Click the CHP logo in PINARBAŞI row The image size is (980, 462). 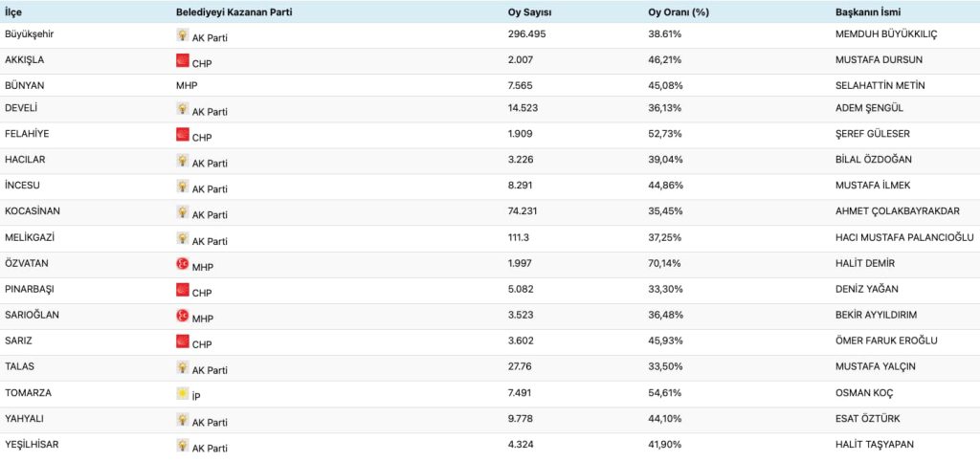click(183, 290)
